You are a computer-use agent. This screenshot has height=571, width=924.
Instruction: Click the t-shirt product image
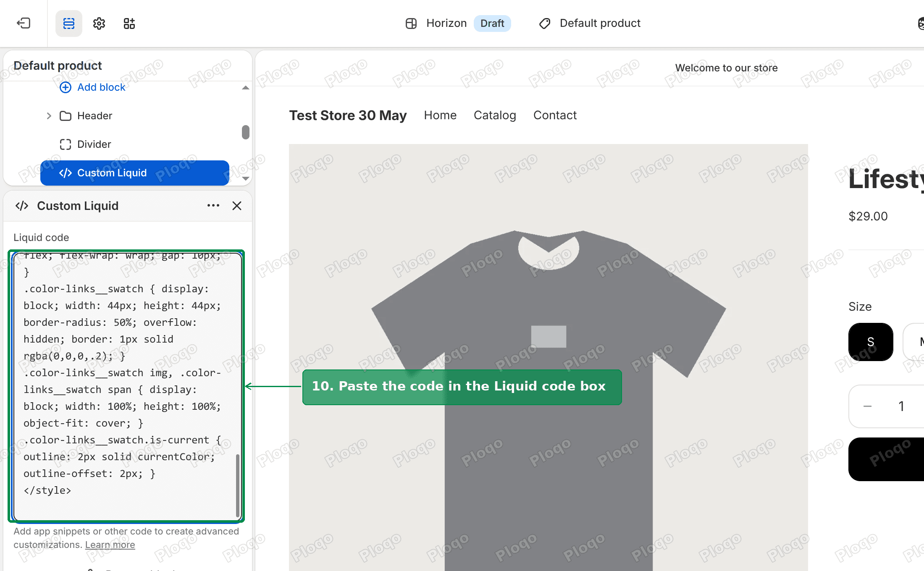(548, 357)
